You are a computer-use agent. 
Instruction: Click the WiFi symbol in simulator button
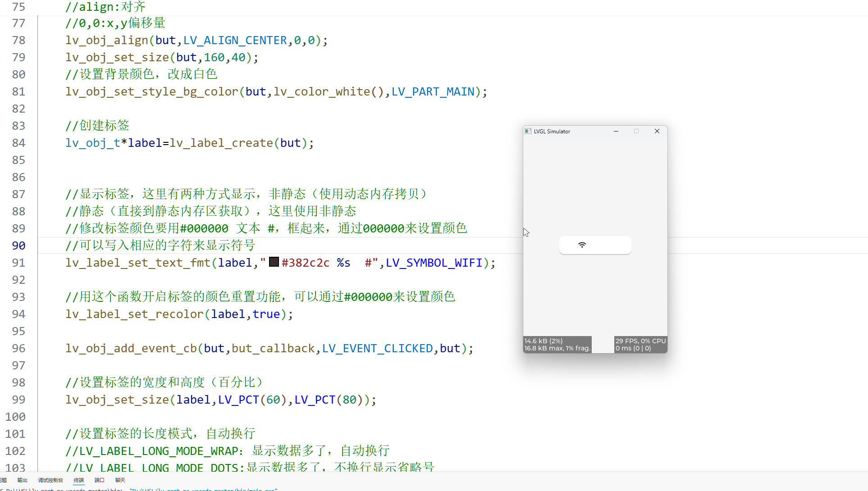coord(582,245)
